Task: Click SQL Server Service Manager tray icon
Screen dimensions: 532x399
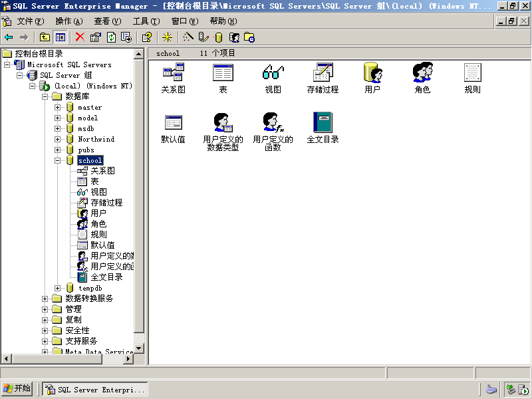Action: (523, 390)
